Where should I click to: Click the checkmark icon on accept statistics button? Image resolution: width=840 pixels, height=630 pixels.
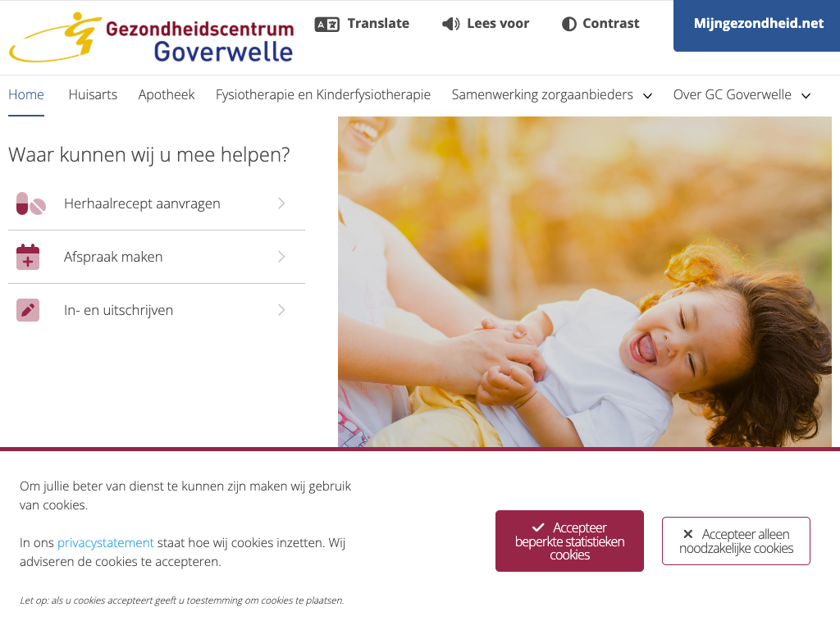[538, 527]
